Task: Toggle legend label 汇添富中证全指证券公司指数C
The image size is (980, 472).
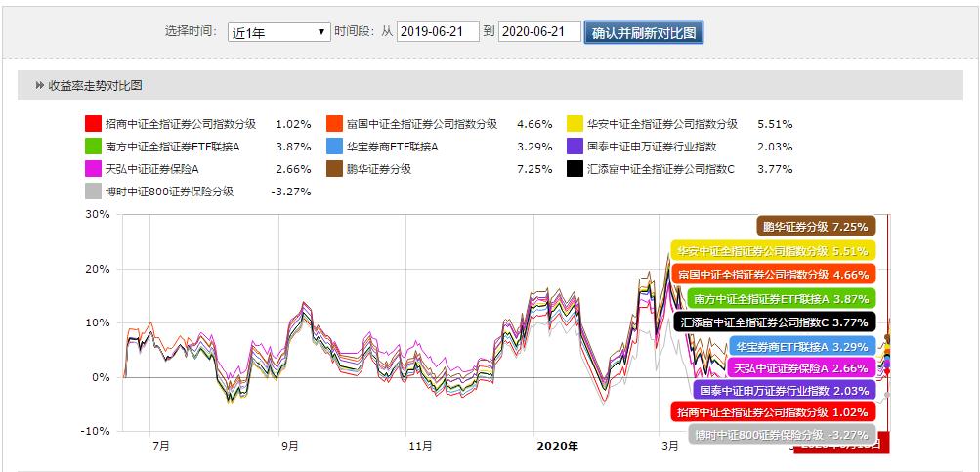Action: pyautogui.click(x=660, y=169)
